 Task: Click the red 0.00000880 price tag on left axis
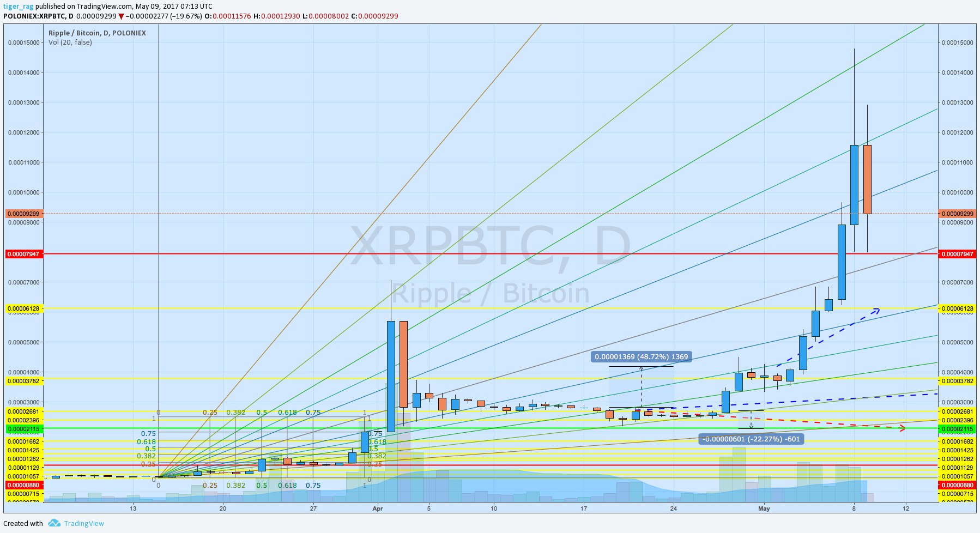pos(24,485)
